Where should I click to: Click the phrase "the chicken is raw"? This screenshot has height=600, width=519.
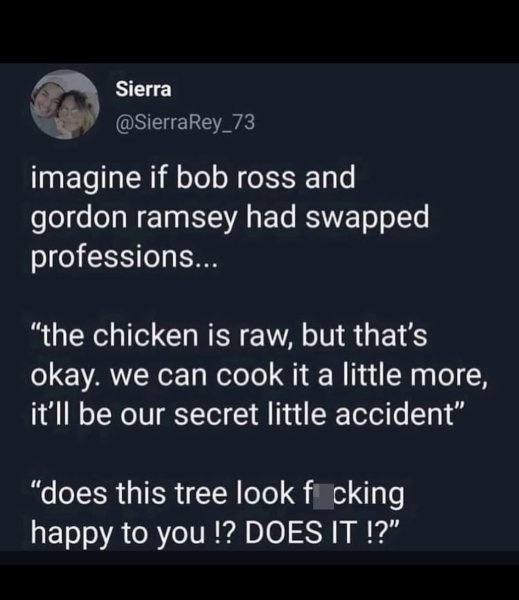164,335
